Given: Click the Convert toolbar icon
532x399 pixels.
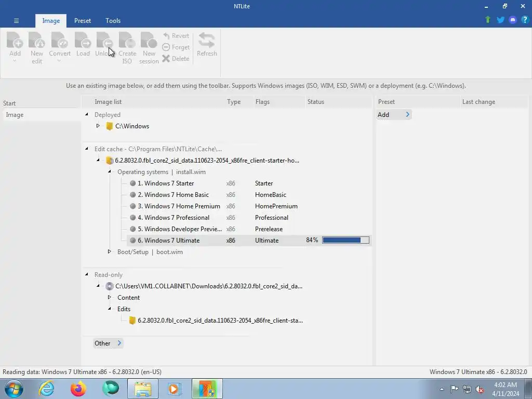Looking at the screenshot, I should click(x=59, y=41).
